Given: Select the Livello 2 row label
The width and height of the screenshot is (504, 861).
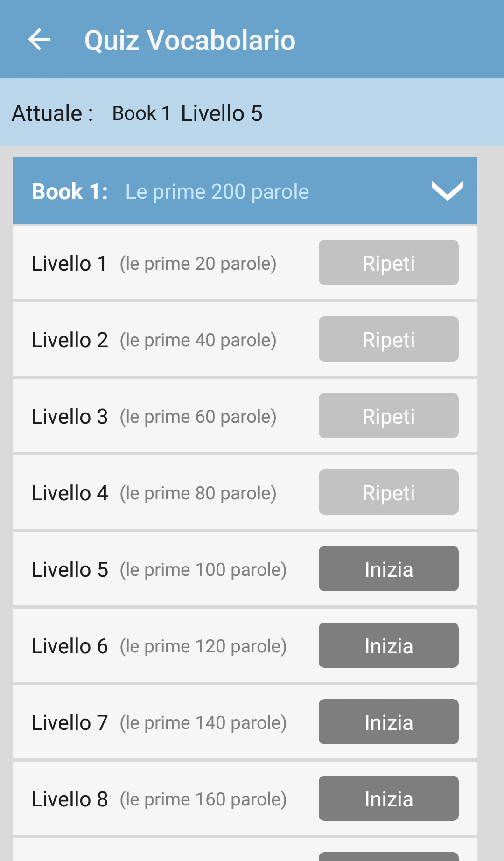Looking at the screenshot, I should [70, 340].
